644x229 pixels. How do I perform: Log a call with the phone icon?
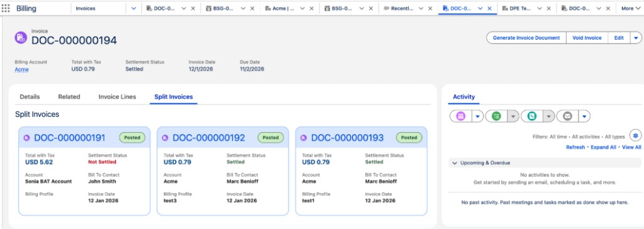pyautogui.click(x=532, y=116)
